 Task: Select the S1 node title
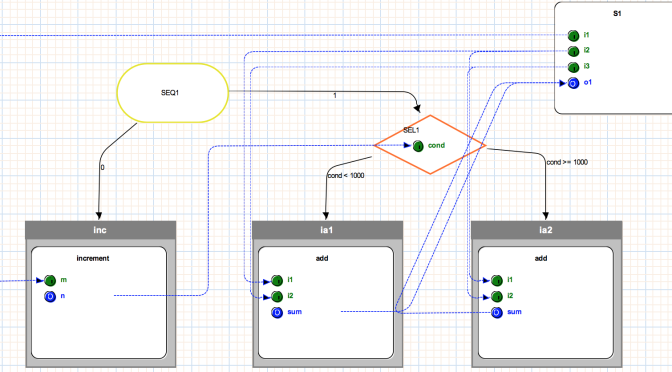point(617,14)
